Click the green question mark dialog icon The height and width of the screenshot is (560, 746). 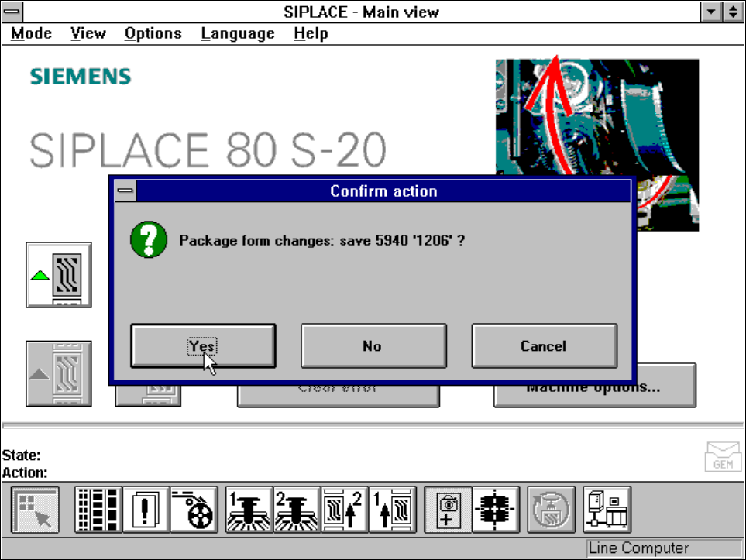point(149,239)
